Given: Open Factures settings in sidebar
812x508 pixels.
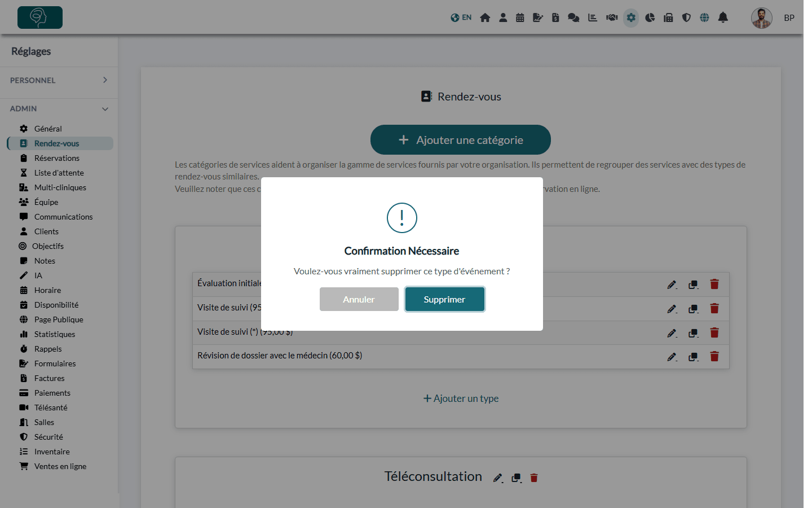Looking at the screenshot, I should click(x=49, y=378).
